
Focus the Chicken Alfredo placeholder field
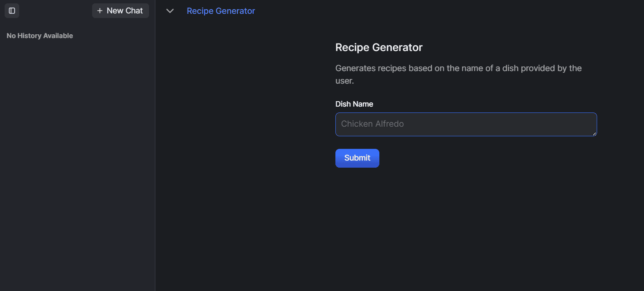[x=466, y=124]
